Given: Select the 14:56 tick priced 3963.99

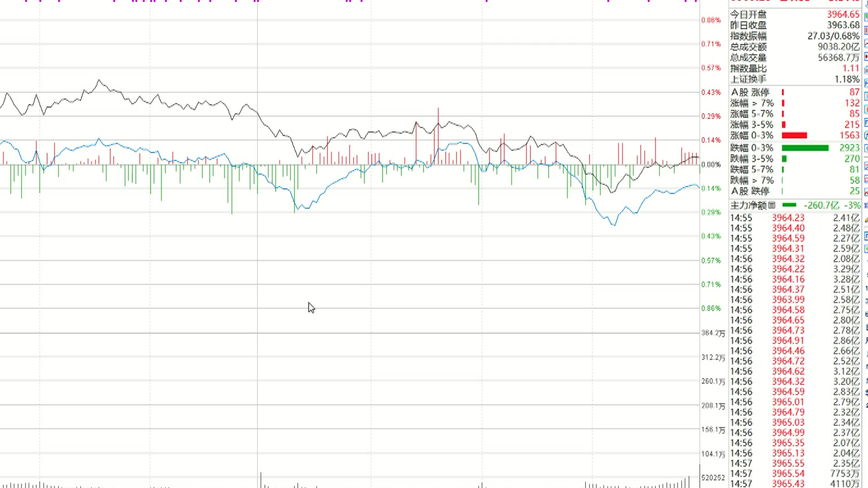Looking at the screenshot, I should coord(788,300).
